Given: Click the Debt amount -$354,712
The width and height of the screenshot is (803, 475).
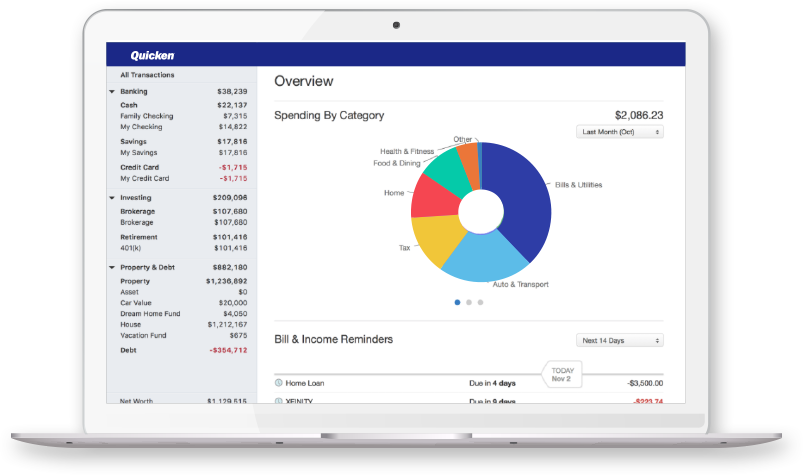Looking at the screenshot, I should 228,350.
